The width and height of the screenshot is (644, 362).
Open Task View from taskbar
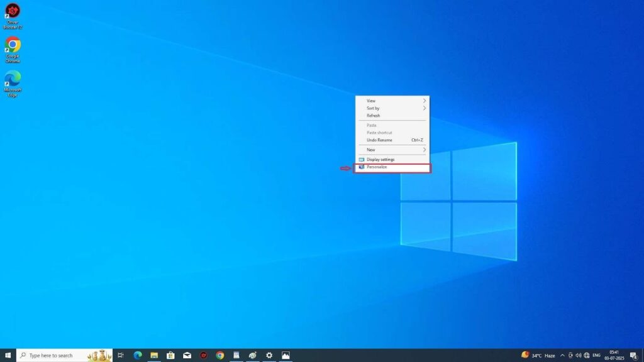tap(121, 355)
